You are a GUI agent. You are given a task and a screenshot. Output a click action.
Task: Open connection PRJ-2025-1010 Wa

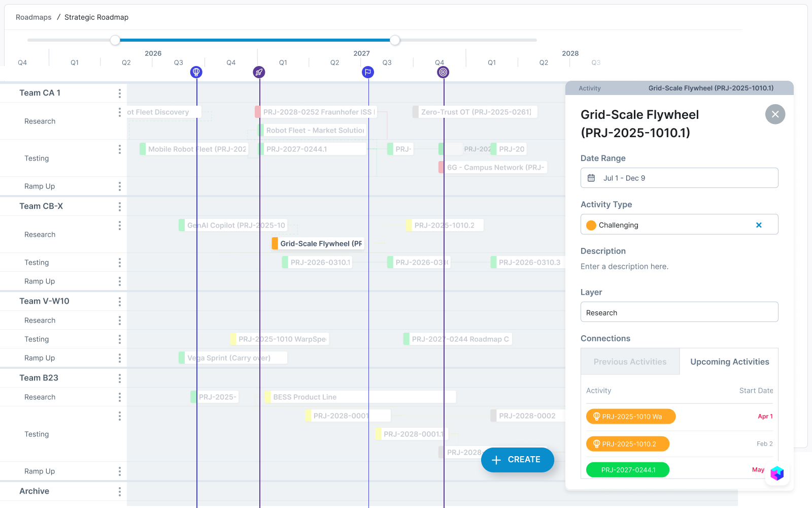point(631,417)
